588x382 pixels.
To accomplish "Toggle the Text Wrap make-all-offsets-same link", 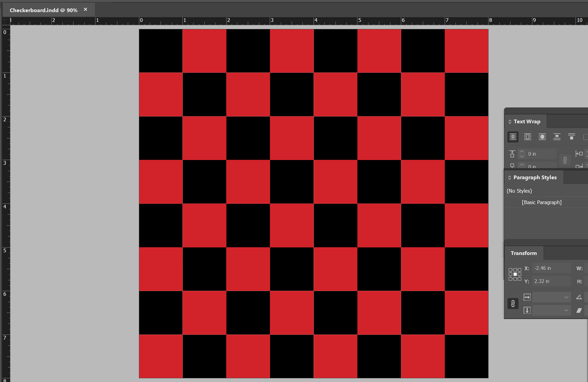I will point(565,160).
